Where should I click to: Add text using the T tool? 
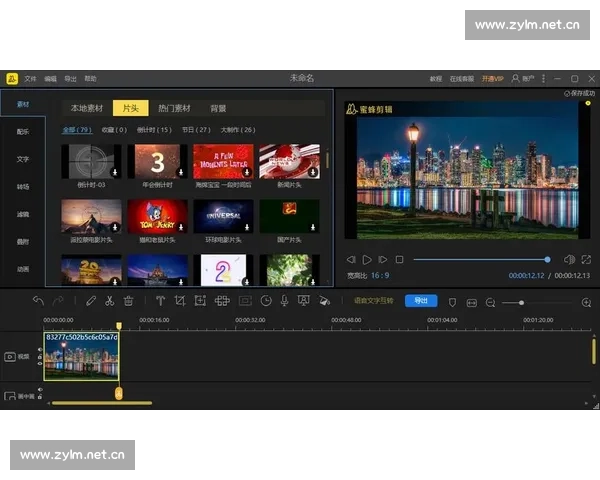(x=160, y=301)
